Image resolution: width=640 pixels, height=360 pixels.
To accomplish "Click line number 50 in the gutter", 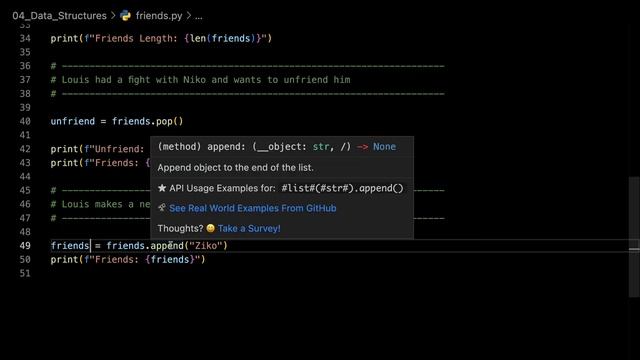I will point(25,260).
